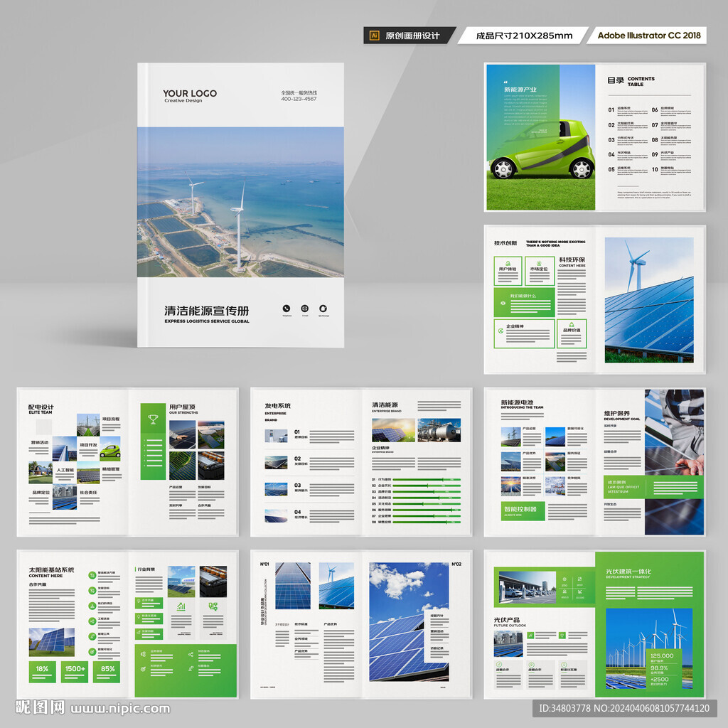Click the quotation mark icon above 新能源产业
Viewport: 728px width, 728px height.
(x=505, y=82)
